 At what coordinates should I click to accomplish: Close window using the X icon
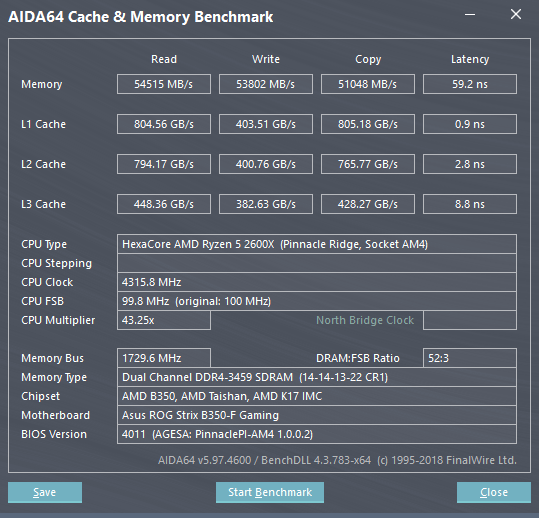(516, 14)
